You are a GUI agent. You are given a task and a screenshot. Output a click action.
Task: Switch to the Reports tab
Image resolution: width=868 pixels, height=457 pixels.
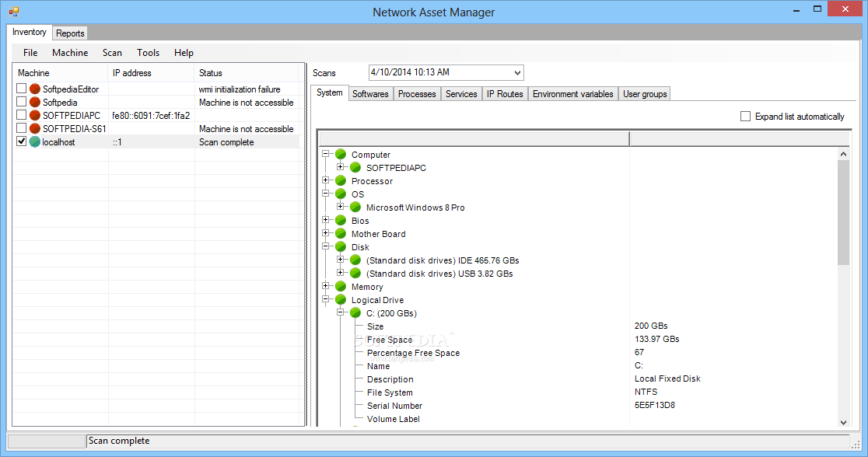pos(70,33)
